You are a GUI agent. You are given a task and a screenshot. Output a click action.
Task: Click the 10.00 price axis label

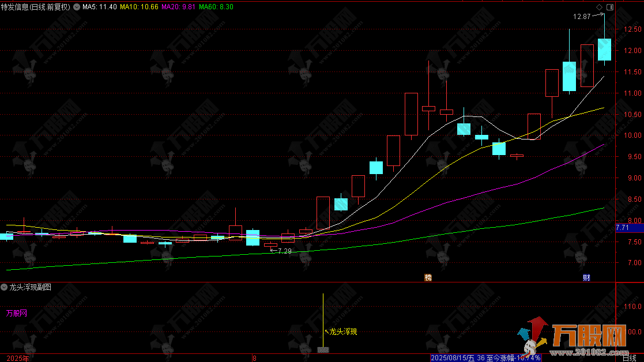pos(632,135)
